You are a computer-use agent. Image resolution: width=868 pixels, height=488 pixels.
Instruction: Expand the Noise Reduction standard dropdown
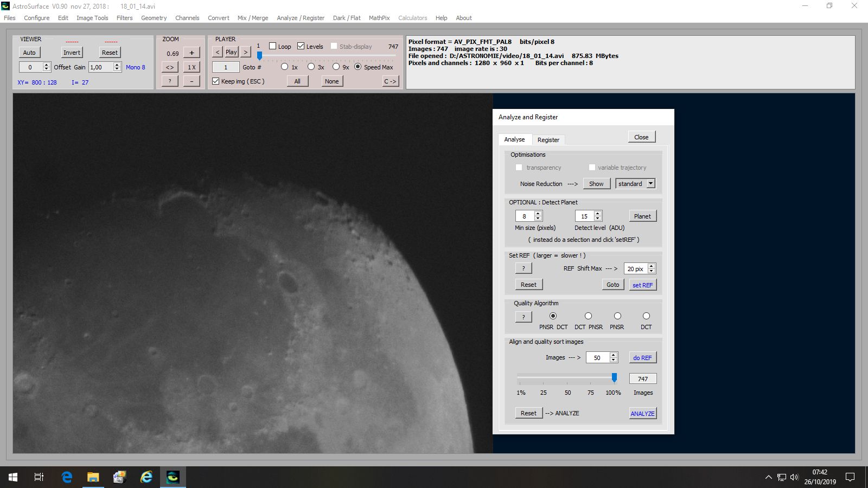coord(650,184)
